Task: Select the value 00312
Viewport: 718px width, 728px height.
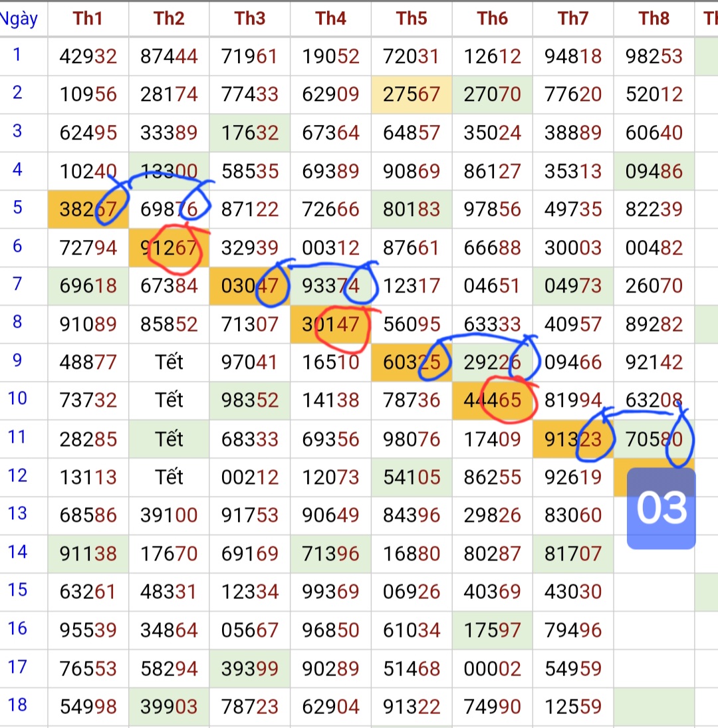Action: coord(330,248)
